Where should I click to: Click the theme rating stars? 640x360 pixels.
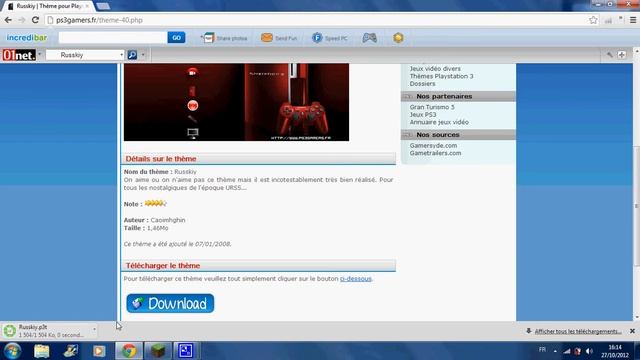point(156,203)
